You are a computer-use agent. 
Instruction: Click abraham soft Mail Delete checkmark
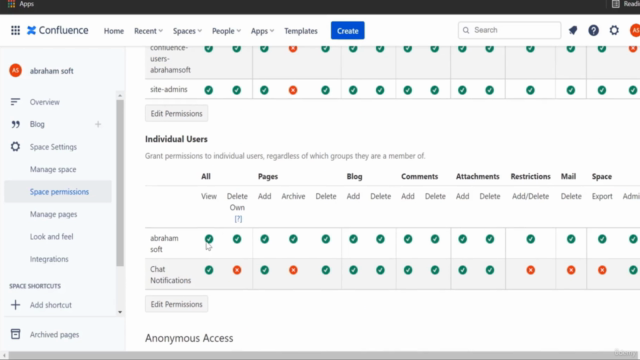(571, 239)
